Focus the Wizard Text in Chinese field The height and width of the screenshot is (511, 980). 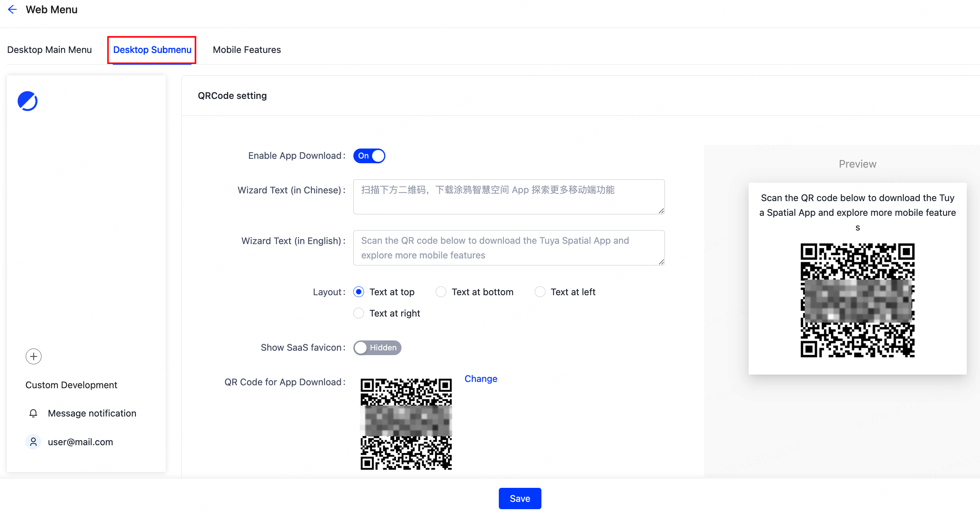point(509,197)
